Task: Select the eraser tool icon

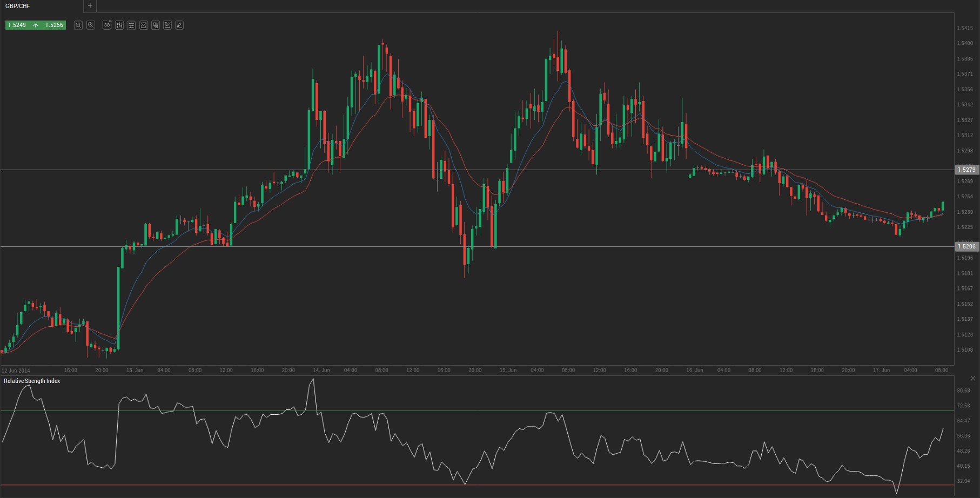Action: (x=179, y=25)
